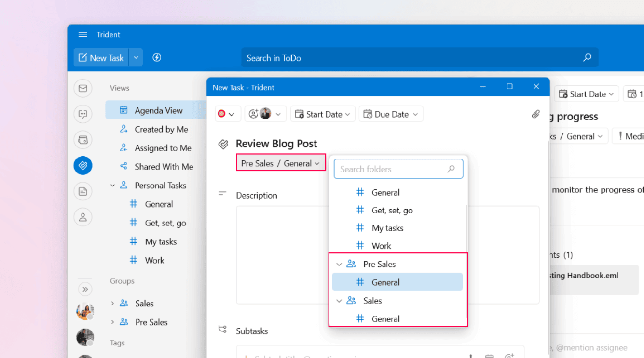Collapse the Pre Sales group in folder list
The height and width of the screenshot is (358, 644).
point(339,264)
